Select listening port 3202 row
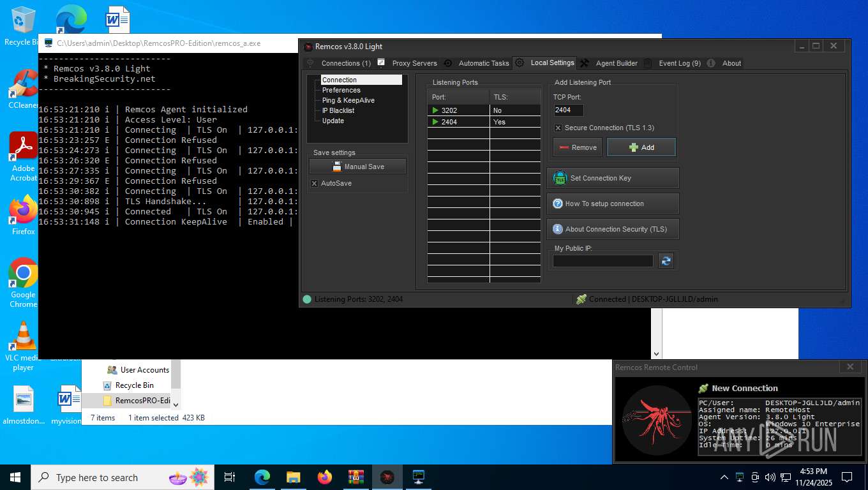Viewport: 868px width, 490px height. click(484, 110)
